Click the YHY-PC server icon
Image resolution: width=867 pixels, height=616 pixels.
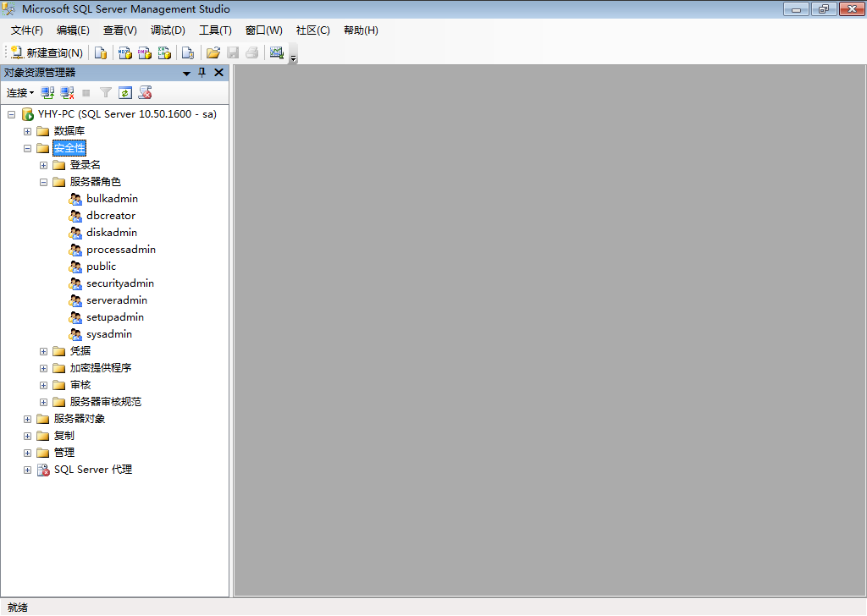click(x=28, y=114)
